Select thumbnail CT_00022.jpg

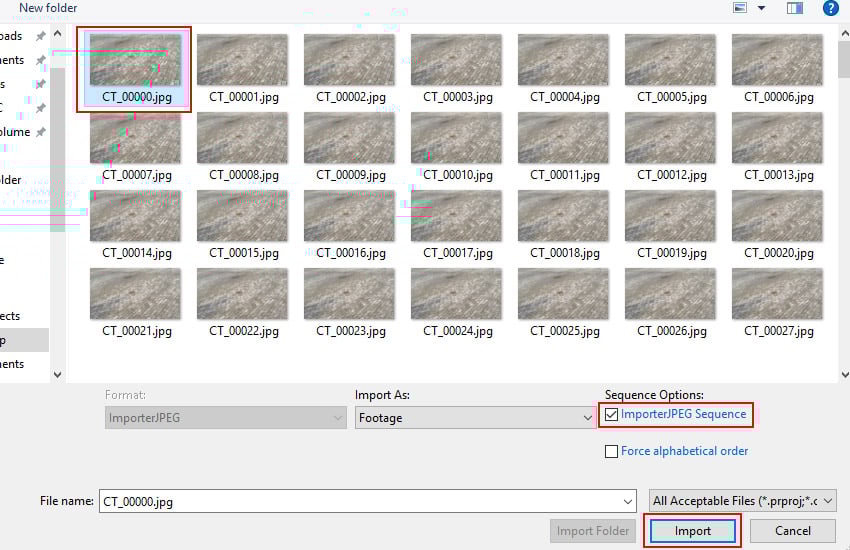tap(242, 294)
